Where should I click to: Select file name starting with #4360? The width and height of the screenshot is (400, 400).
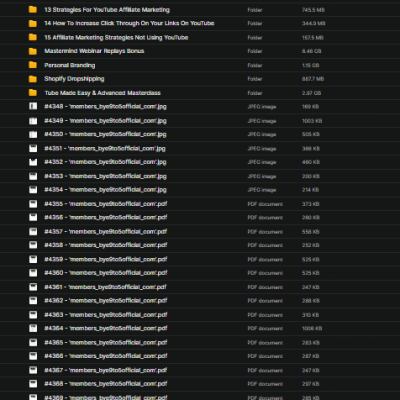(106, 273)
